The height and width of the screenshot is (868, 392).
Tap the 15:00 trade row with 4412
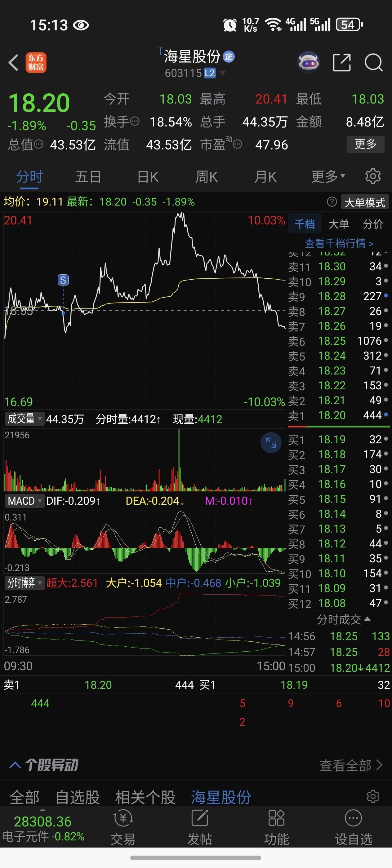tap(338, 668)
